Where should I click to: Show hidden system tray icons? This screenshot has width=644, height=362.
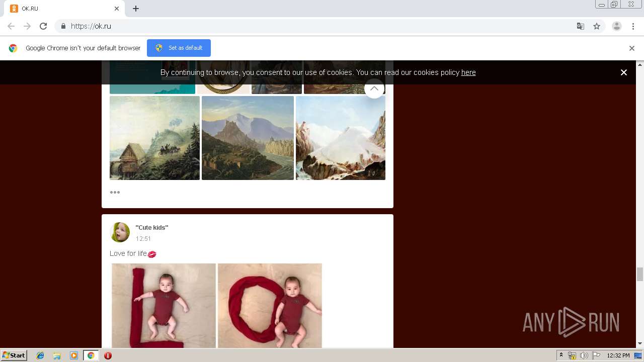pos(561,355)
